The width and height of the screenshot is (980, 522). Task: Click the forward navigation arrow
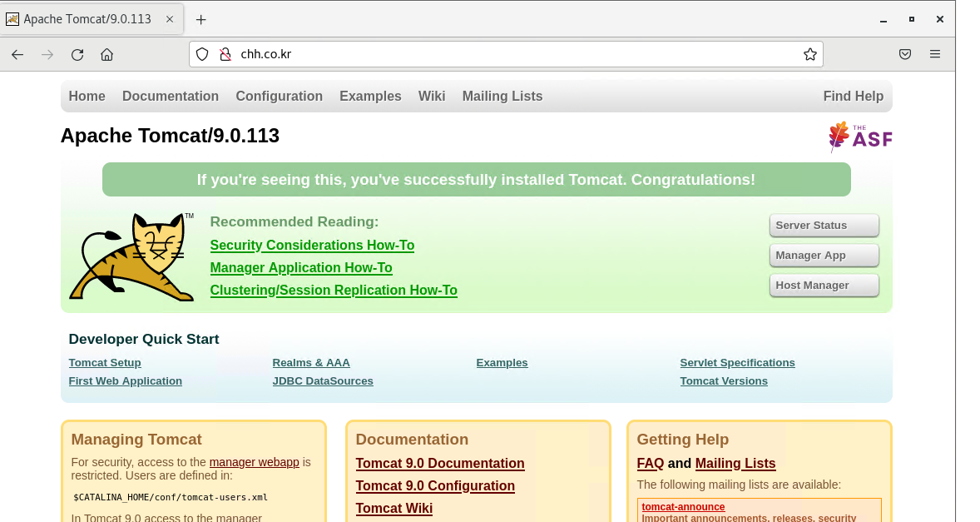click(47, 54)
